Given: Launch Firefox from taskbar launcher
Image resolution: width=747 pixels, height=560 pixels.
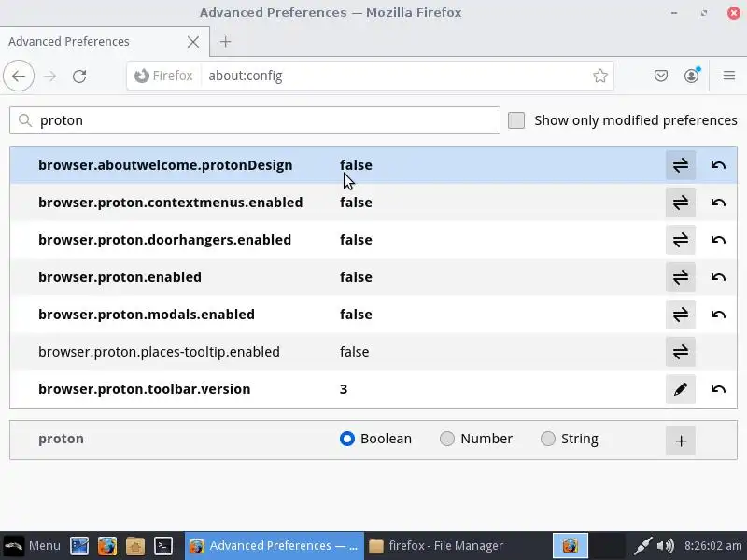Looking at the screenshot, I should [x=107, y=546].
